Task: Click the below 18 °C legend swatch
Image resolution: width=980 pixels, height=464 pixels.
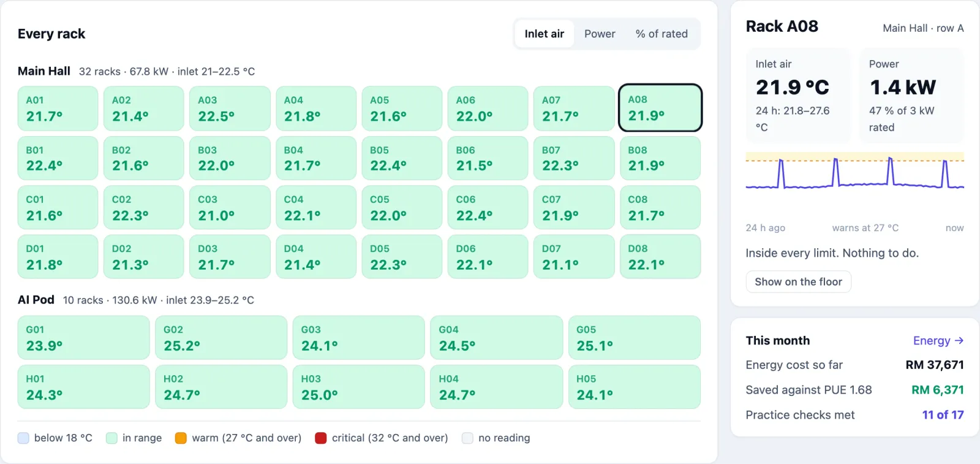Action: pyautogui.click(x=23, y=438)
